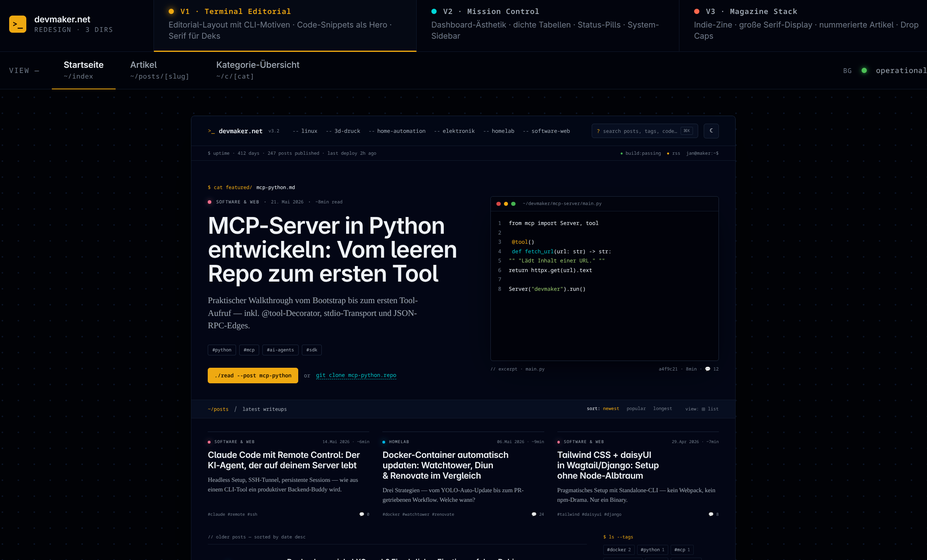Open the Kategorie-Übersicht view tab
This screenshot has height=560, width=927.
coord(258,70)
